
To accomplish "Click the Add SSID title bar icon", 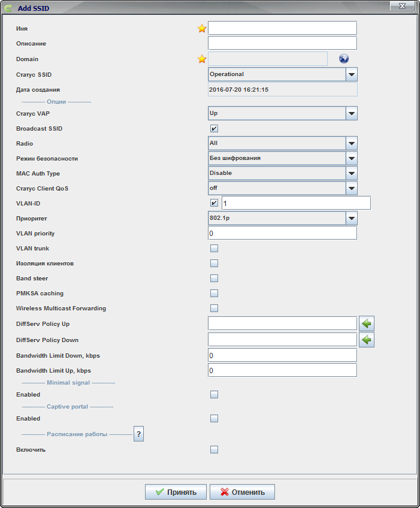I will pos(8,6).
